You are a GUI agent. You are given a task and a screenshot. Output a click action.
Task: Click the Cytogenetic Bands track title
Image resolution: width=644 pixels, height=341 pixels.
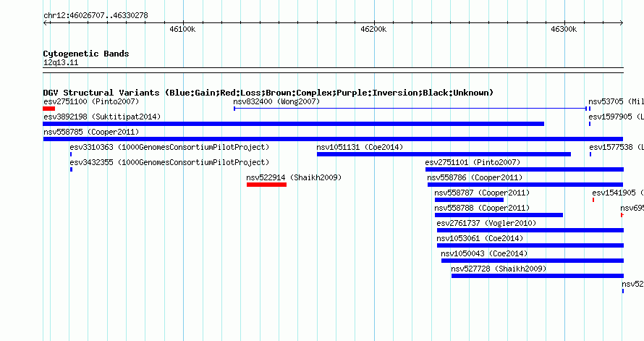(86, 54)
